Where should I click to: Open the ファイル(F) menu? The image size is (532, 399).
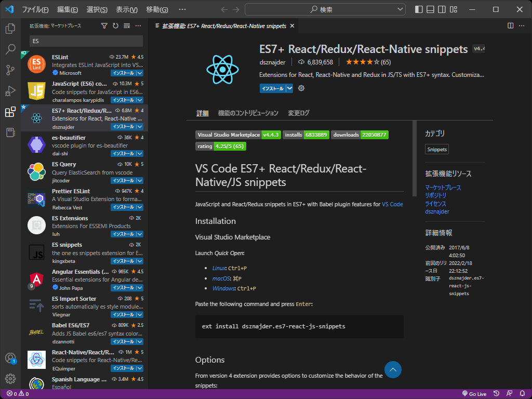35,9
